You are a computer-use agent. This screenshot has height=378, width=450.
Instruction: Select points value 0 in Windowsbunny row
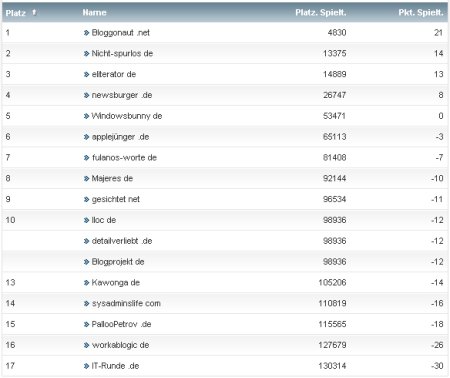point(441,116)
